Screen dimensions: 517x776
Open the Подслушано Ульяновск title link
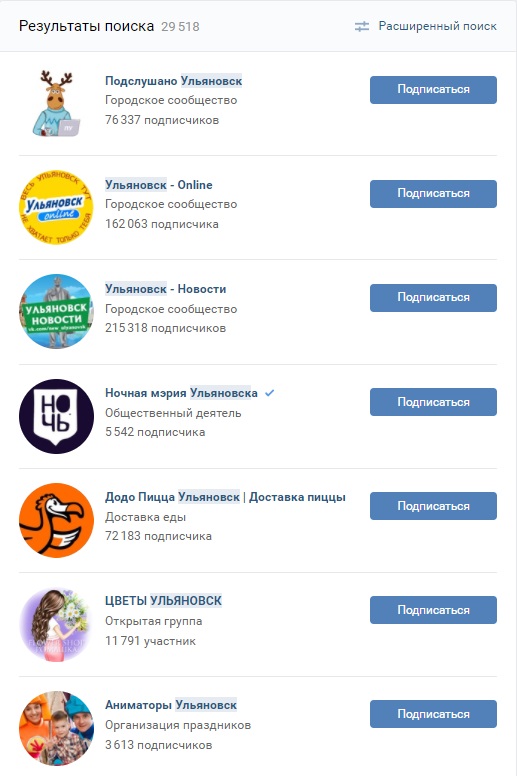click(x=174, y=81)
